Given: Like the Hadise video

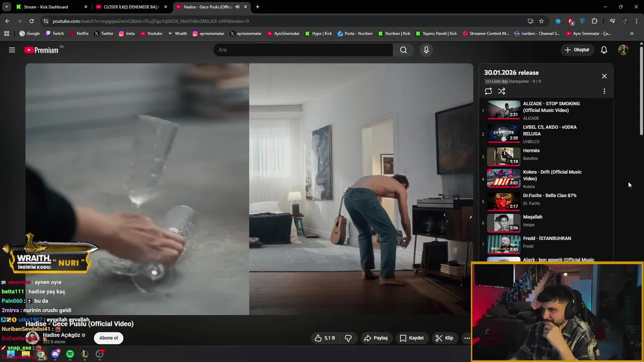Looking at the screenshot, I should point(325,338).
